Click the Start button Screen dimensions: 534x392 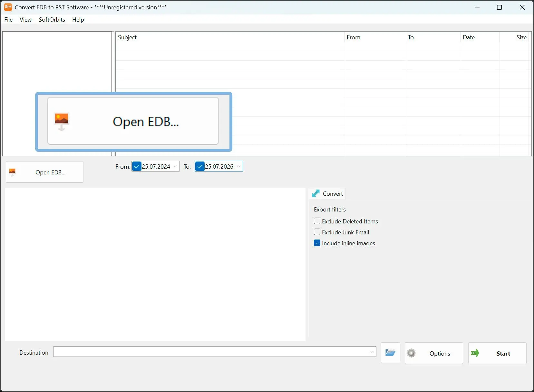point(497,353)
